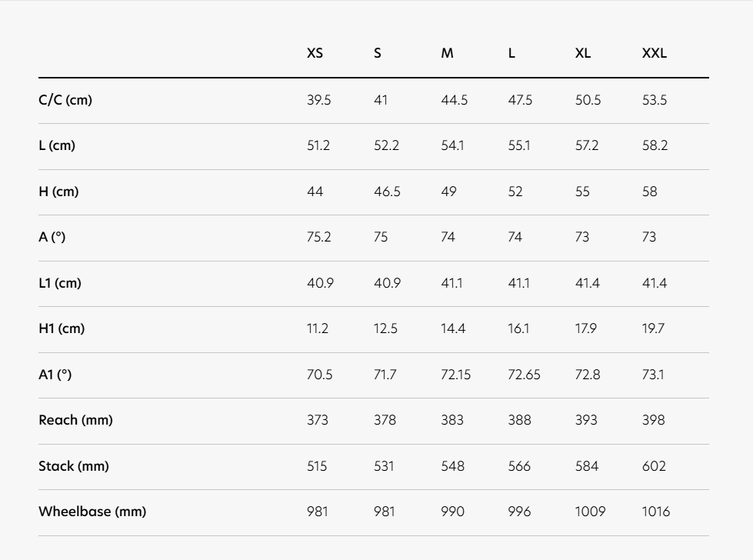Click the M size column header
Image resolution: width=753 pixels, height=560 pixels.
tap(447, 53)
